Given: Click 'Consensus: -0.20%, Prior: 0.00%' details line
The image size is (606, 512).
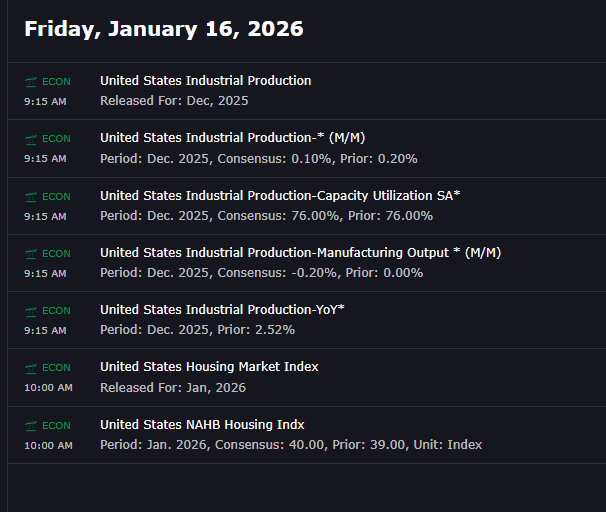Looking at the screenshot, I should (262, 273).
